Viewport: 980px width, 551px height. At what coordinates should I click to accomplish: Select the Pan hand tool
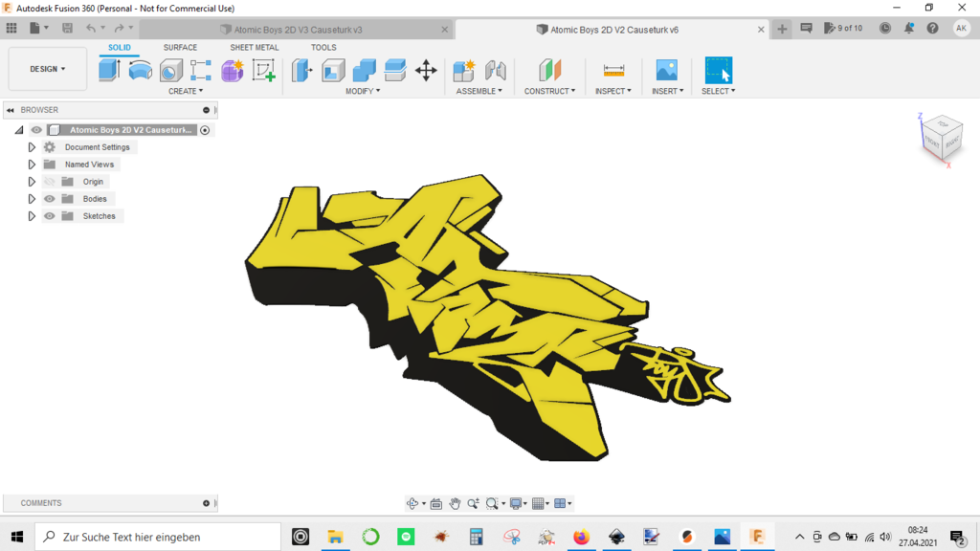click(x=455, y=503)
